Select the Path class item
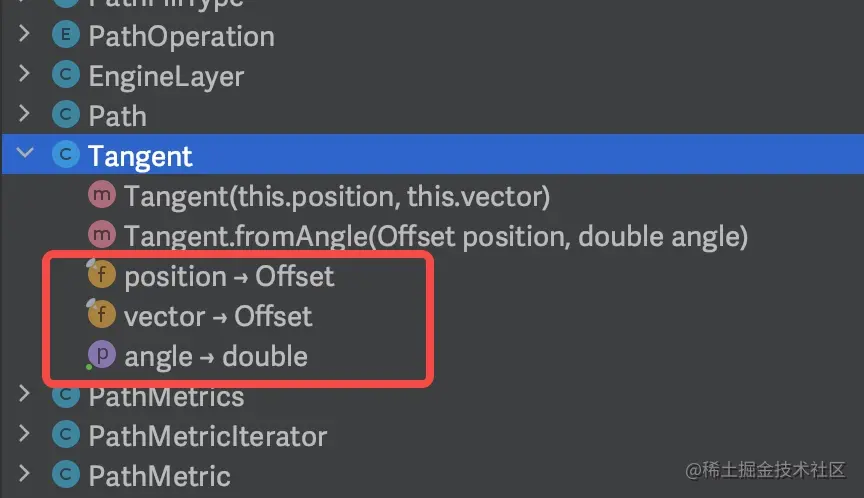This screenshot has height=498, width=864. click(x=117, y=116)
